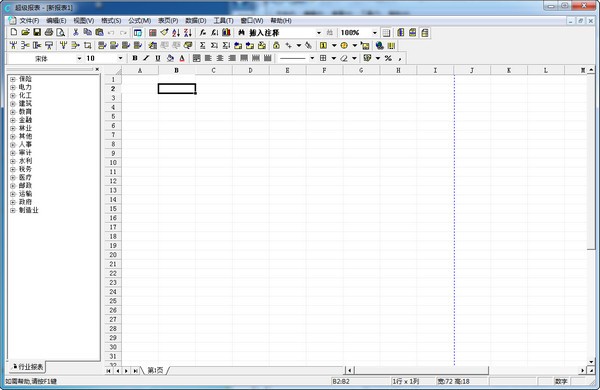The image size is (600, 390).
Task: Sort descending with the Z-A arrow icon
Action: click(x=188, y=33)
